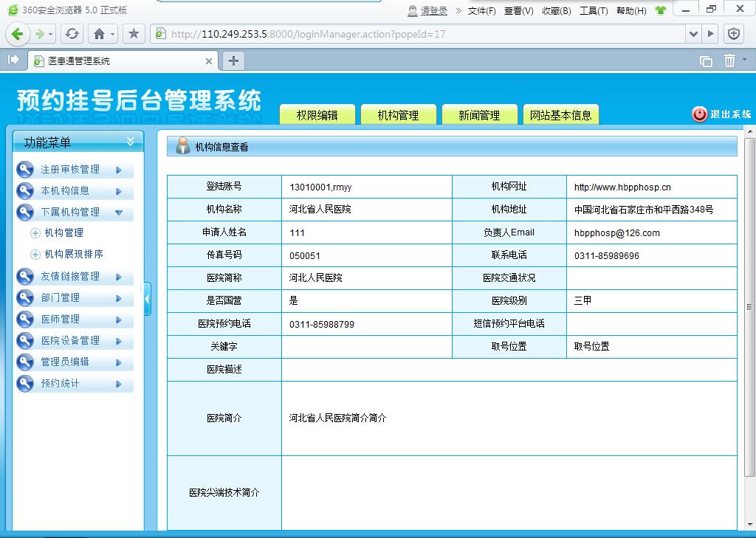Expand 预约统计 arrow
Screen dimensions: 756x538
pos(119,384)
